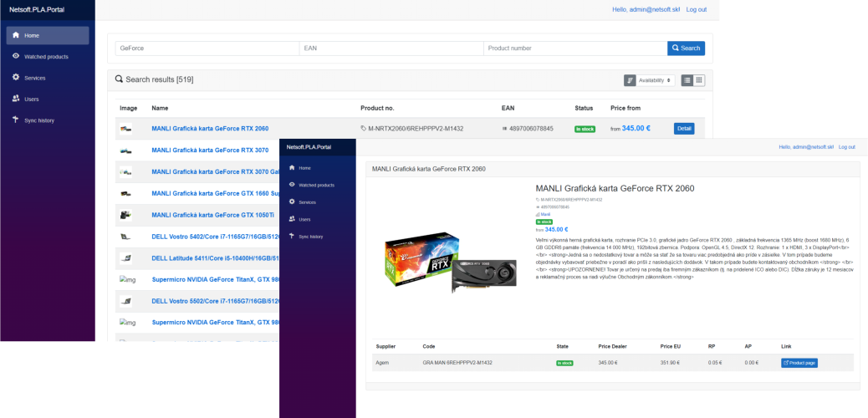Click the Product number search field
868x418 pixels.
tap(575, 48)
